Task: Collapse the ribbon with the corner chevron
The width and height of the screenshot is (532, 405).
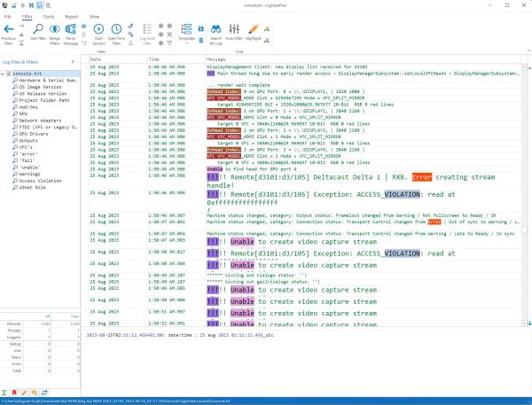Action: tap(528, 51)
